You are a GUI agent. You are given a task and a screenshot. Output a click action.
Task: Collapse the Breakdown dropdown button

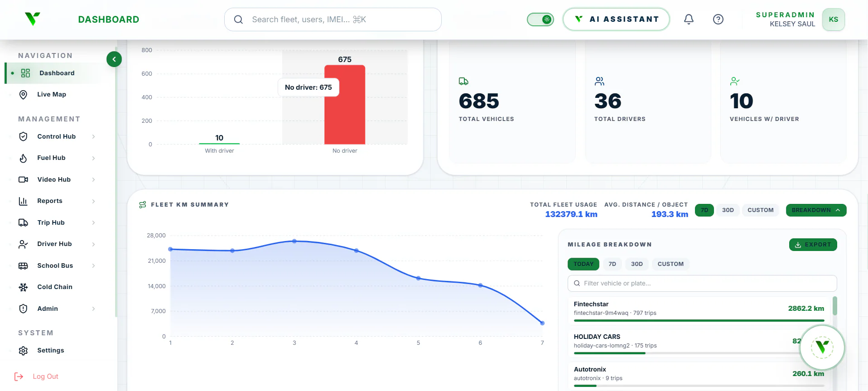coord(816,210)
